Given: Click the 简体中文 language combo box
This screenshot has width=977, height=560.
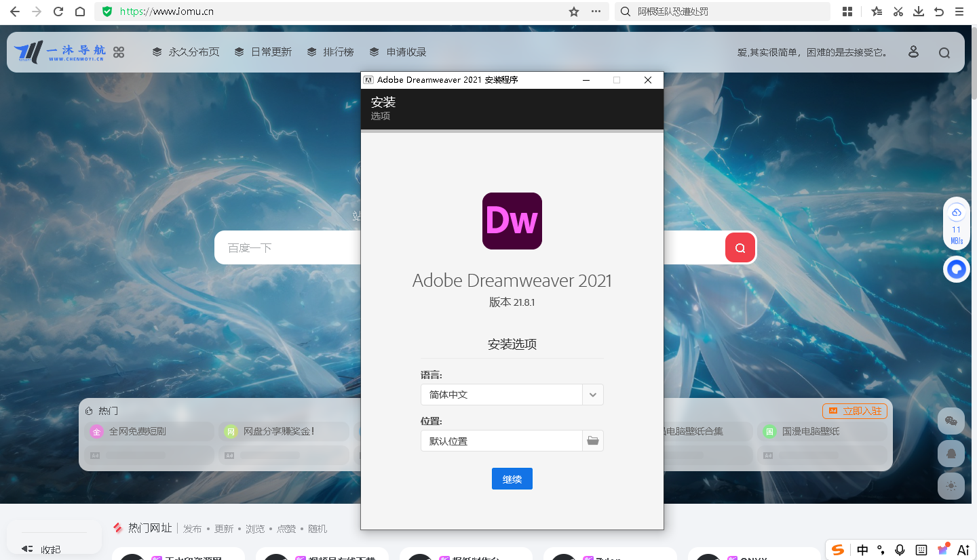Looking at the screenshot, I should pos(512,395).
